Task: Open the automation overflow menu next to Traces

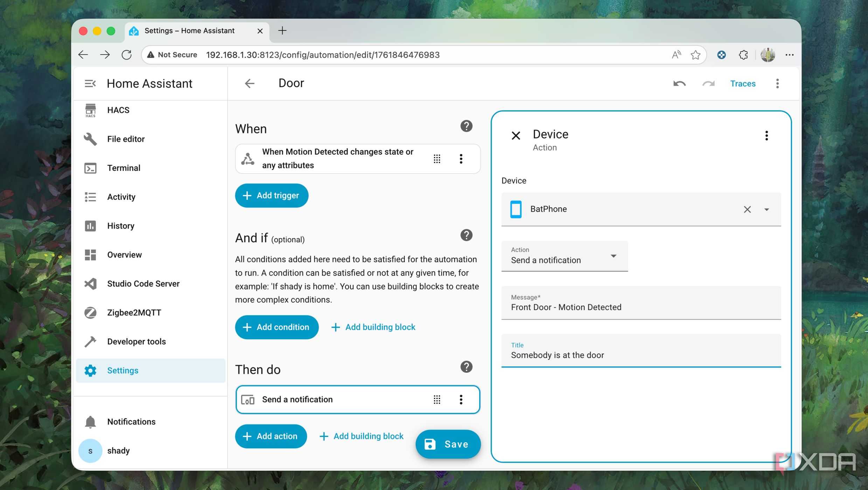Action: (777, 84)
